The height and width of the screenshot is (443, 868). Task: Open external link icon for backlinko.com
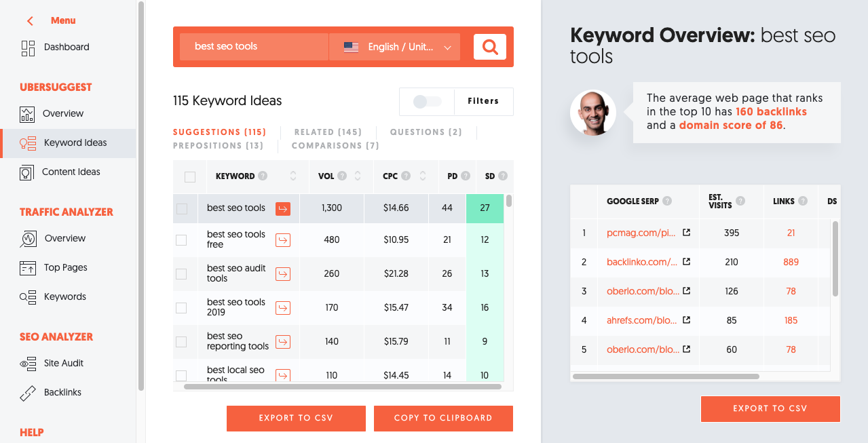coord(686,262)
